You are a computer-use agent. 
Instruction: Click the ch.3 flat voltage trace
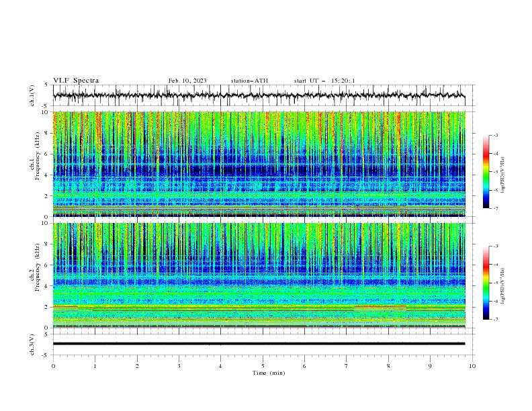[259, 344]
